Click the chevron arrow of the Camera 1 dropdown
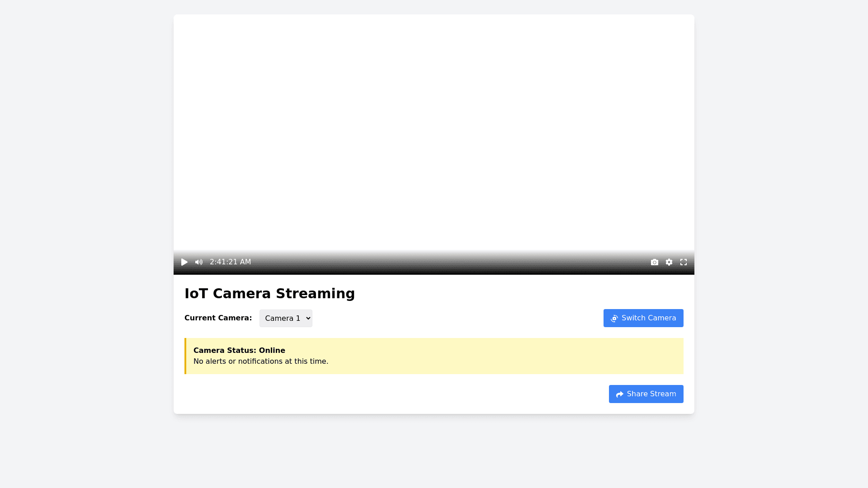868x488 pixels. 308,318
